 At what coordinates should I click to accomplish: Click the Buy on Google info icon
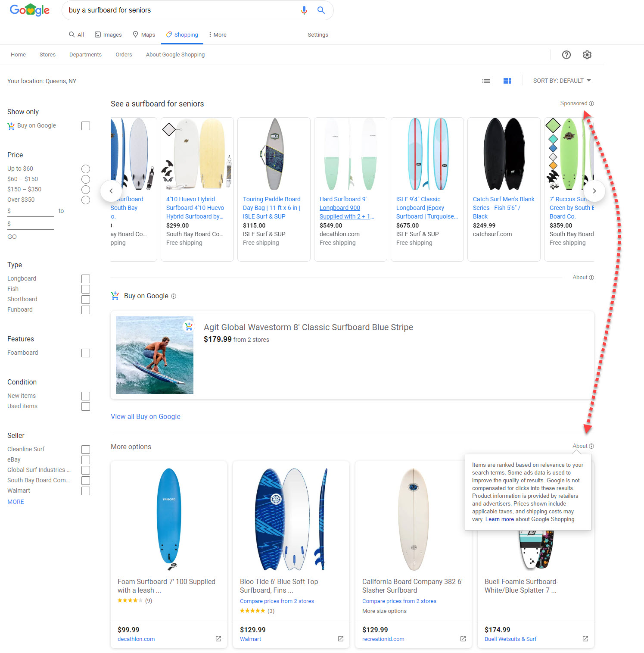[174, 296]
